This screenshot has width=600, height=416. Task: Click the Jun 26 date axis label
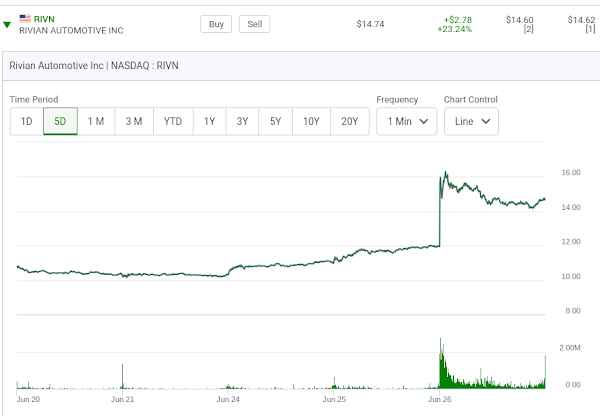[x=440, y=399]
